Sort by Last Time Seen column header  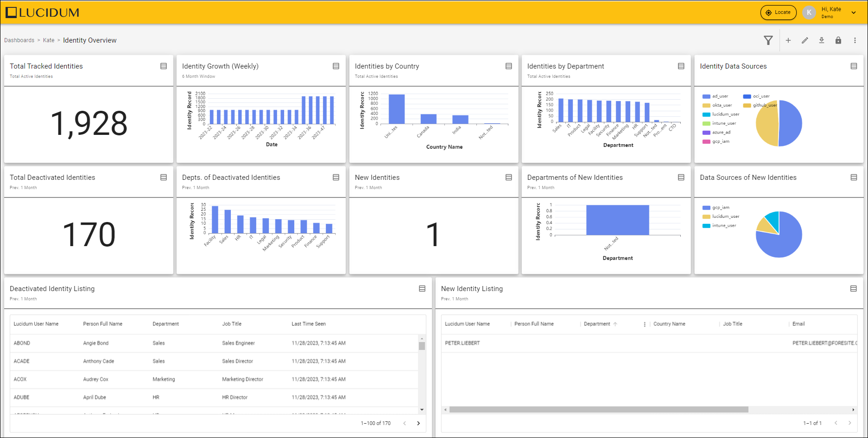[x=309, y=324]
